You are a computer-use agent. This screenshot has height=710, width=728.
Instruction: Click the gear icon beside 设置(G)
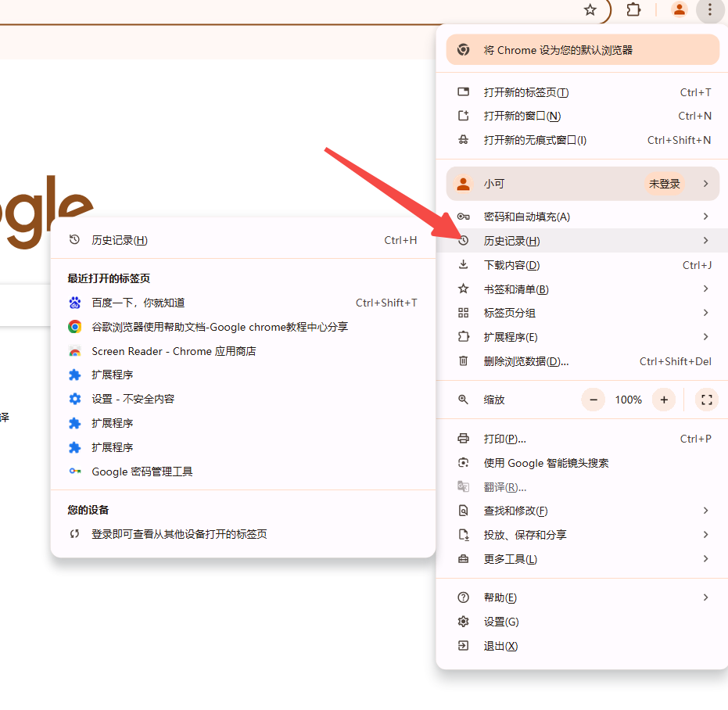(464, 622)
